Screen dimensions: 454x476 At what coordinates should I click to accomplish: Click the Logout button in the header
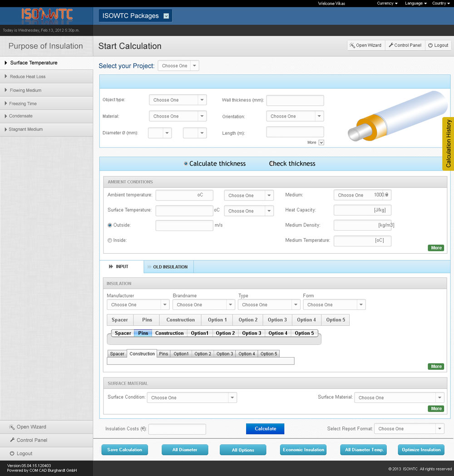tap(438, 45)
